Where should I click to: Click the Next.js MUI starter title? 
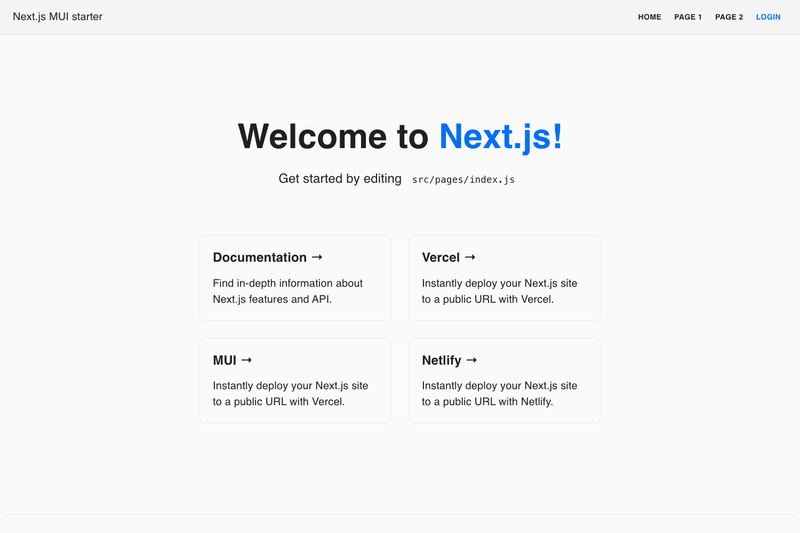(58, 17)
